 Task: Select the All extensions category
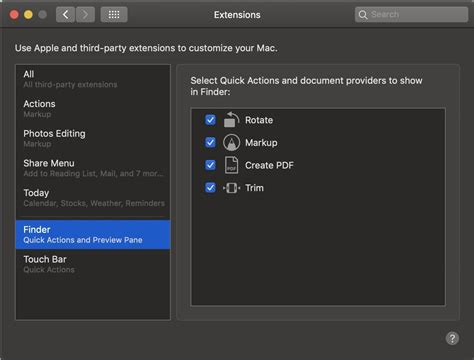click(93, 79)
